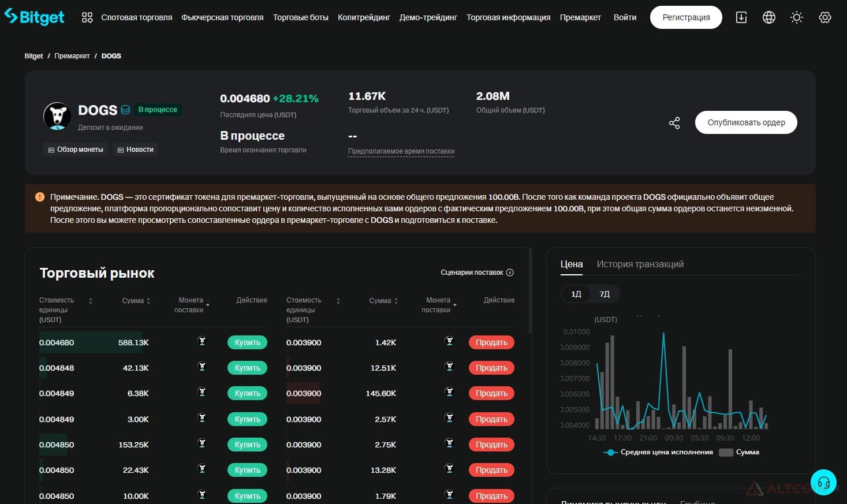Screen dimensions: 847x504
Task: Switch to the Цена tab
Action: click(572, 264)
